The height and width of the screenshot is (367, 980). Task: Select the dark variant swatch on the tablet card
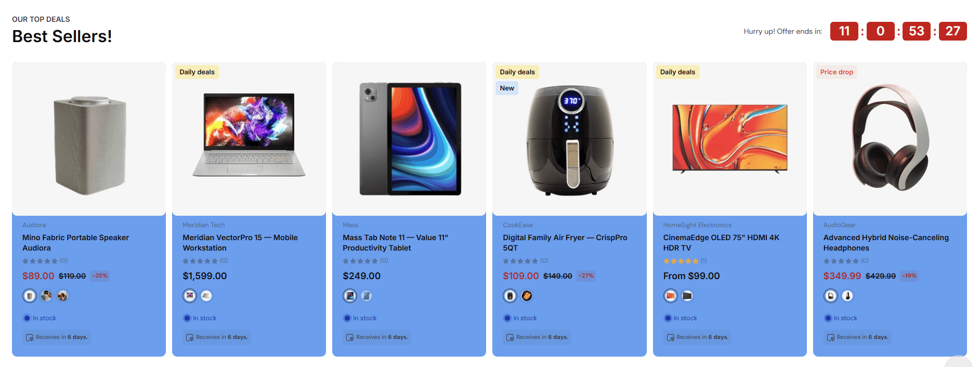(367, 296)
